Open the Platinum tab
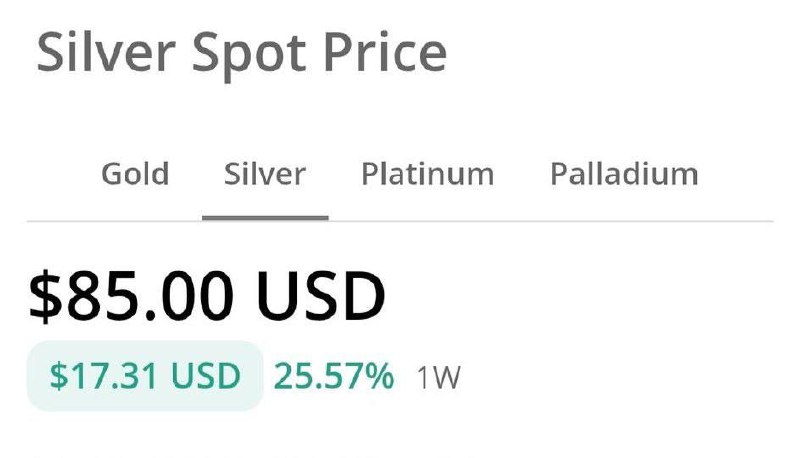 coord(427,174)
